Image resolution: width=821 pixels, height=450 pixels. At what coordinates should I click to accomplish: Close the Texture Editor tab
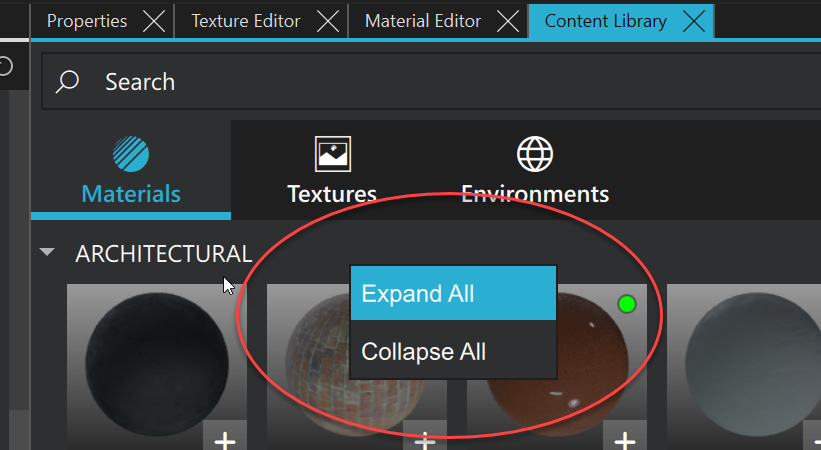[328, 21]
